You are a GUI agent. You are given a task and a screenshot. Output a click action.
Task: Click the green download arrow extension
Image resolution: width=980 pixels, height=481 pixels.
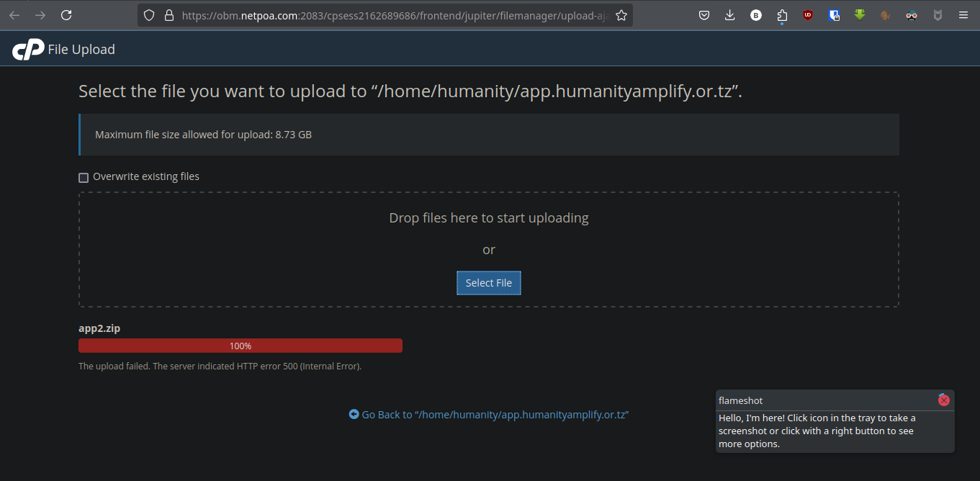(859, 15)
